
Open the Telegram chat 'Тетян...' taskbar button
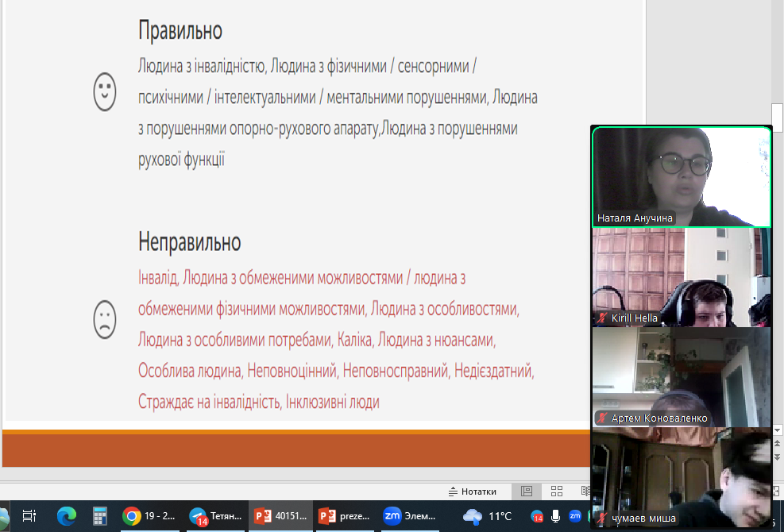click(216, 516)
